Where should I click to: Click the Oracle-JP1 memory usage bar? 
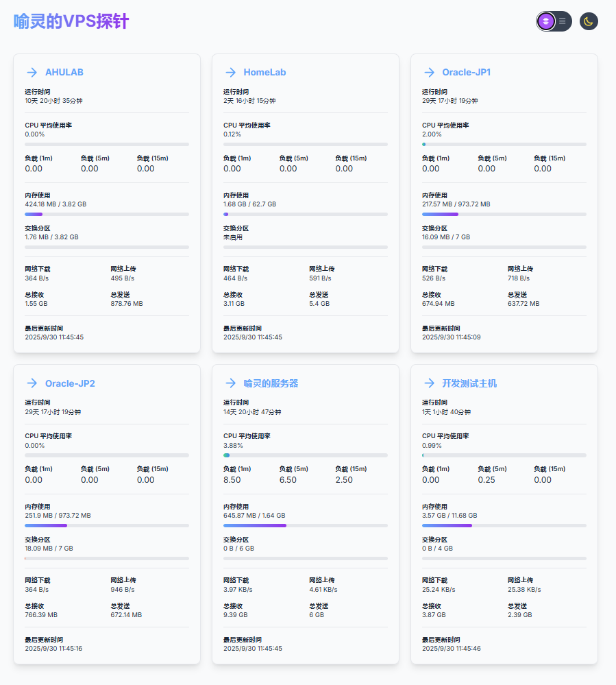point(504,214)
